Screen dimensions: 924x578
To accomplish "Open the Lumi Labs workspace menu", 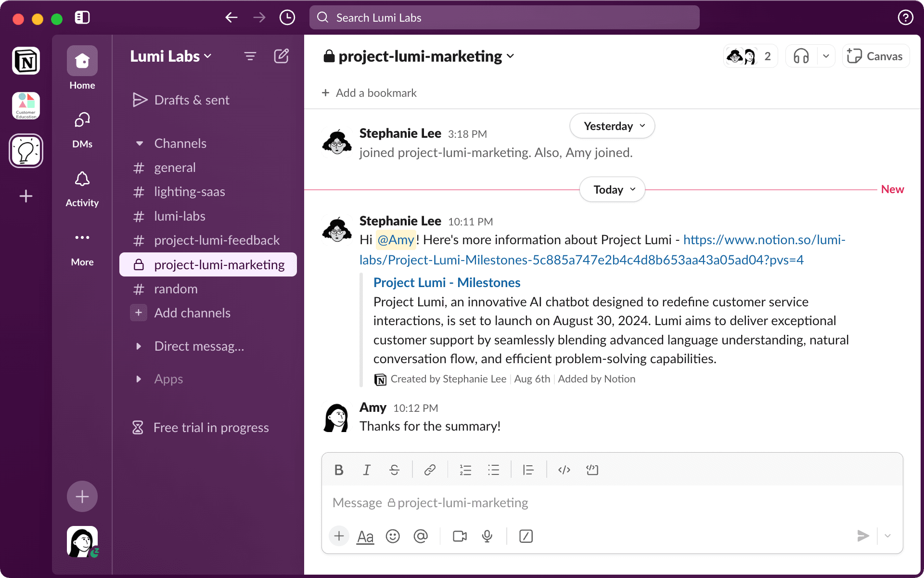I will pos(170,56).
